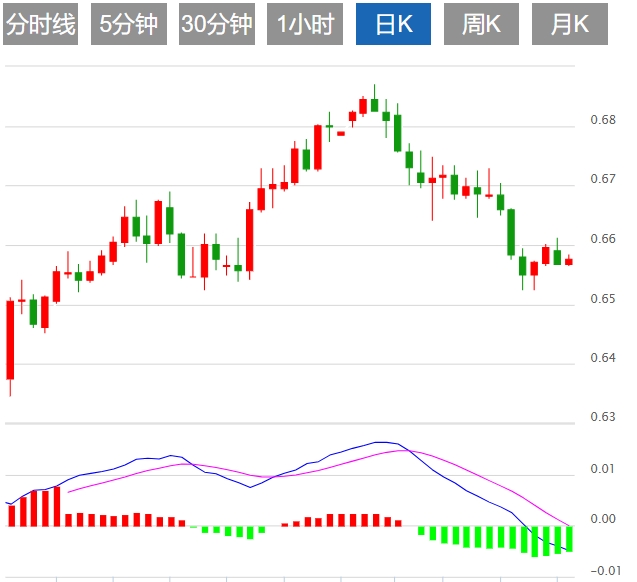Click the 0.68 price axis label
This screenshot has width=637, height=582.
[x=603, y=120]
